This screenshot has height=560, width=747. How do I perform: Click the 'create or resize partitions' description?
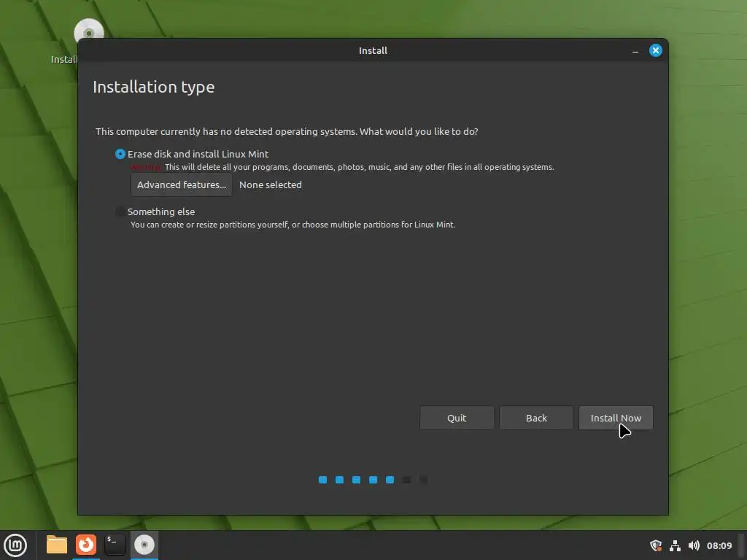pos(293,225)
